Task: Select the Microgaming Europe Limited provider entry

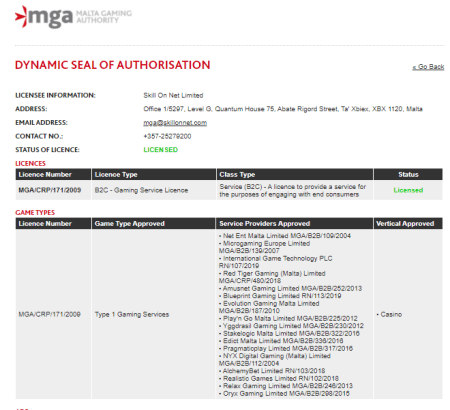Action: (x=264, y=247)
